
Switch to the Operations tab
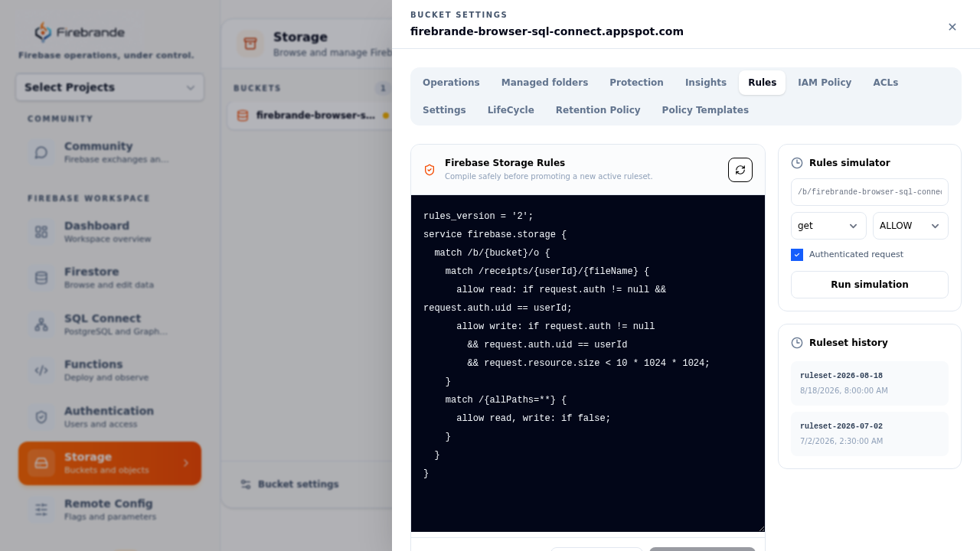(451, 83)
